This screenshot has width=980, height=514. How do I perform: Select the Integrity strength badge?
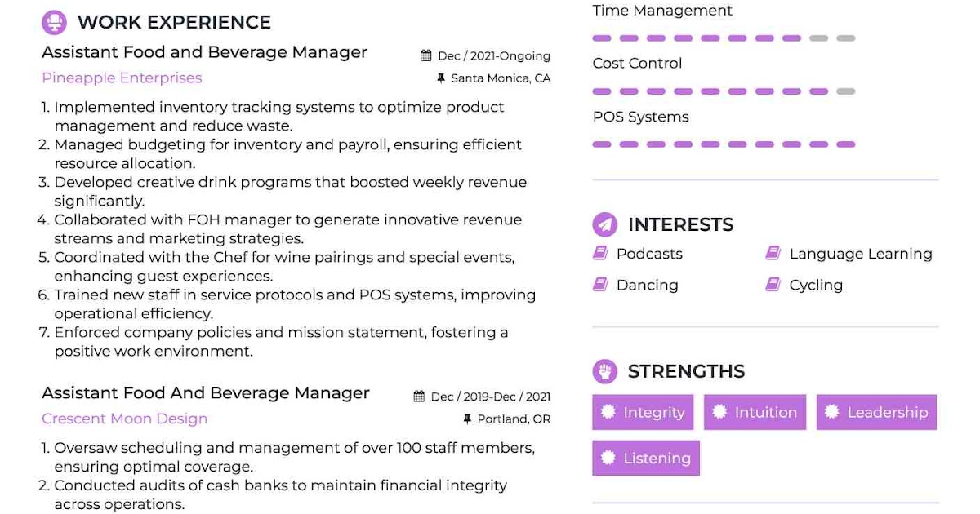point(643,412)
